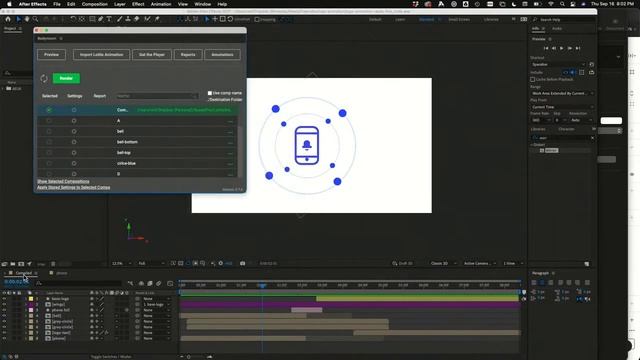
Task: Select the Rectangle shape tool
Action: (x=92, y=19)
